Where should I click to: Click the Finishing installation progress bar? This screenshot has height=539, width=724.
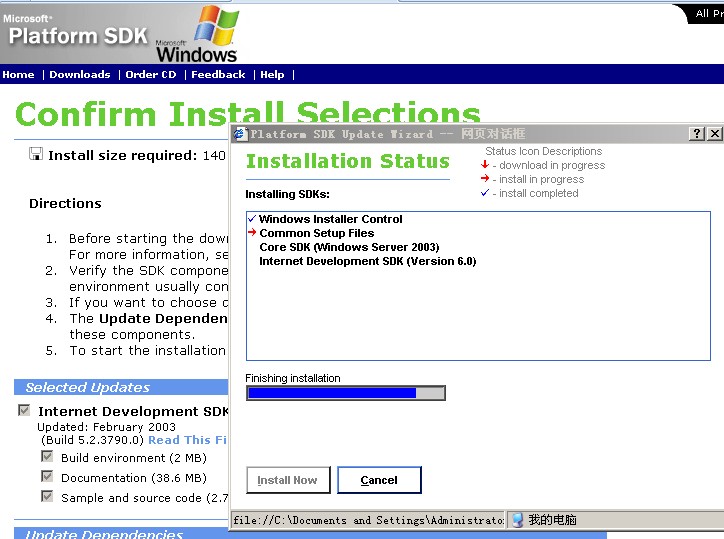click(x=346, y=393)
